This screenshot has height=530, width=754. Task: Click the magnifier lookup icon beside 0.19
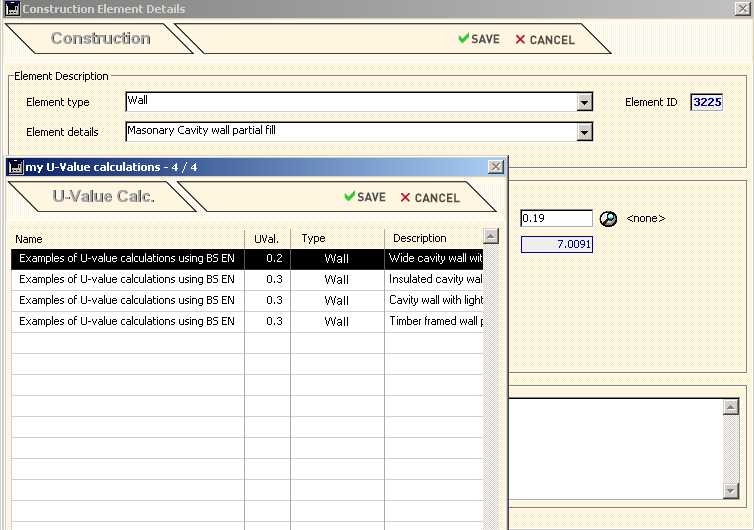[x=608, y=219]
